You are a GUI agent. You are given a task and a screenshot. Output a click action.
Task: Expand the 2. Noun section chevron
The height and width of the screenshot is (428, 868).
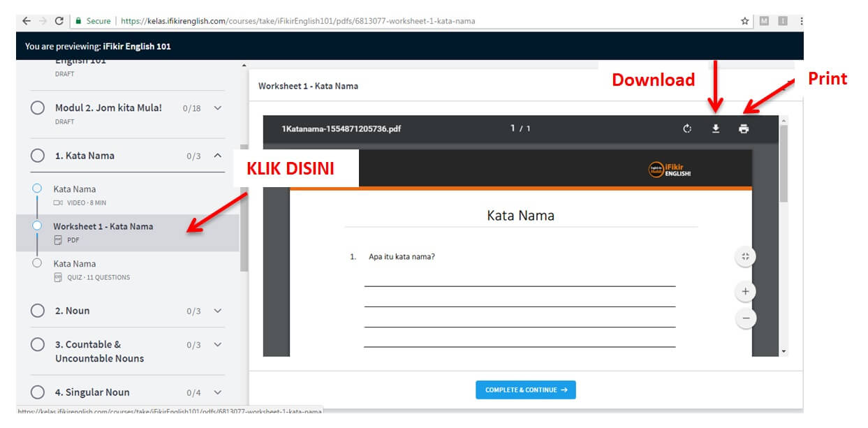(218, 311)
